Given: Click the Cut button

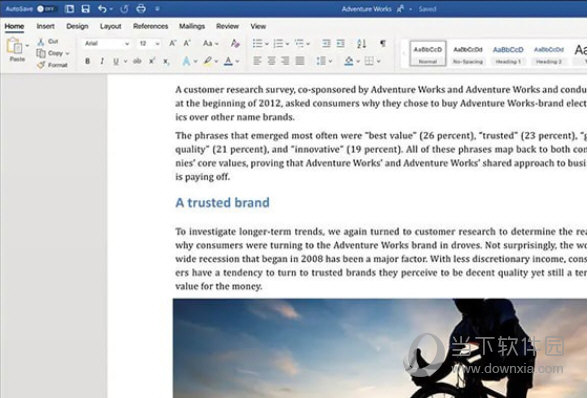Looking at the screenshot, I should tap(48, 41).
